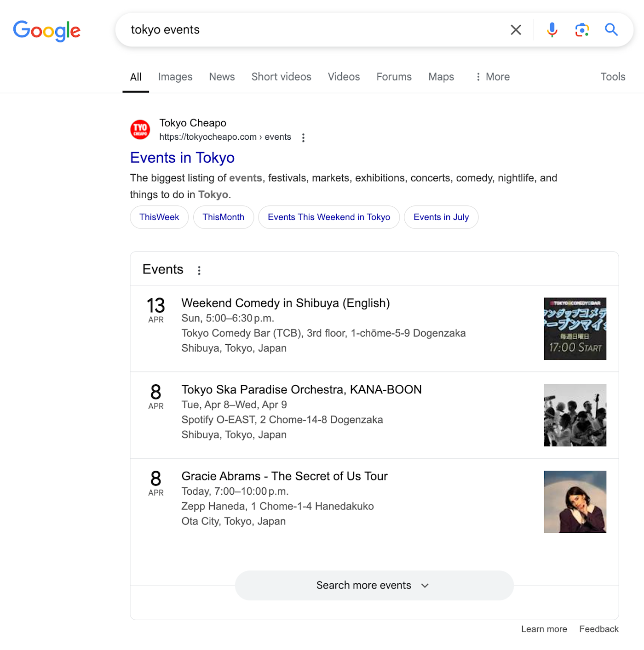The image size is (644, 650).
Task: Click the Events section heading
Action: [x=163, y=269]
